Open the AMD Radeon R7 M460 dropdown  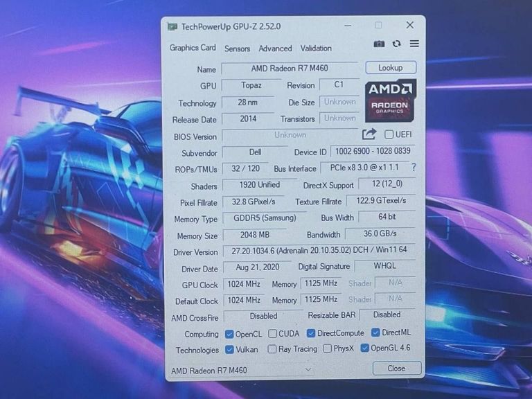click(241, 370)
